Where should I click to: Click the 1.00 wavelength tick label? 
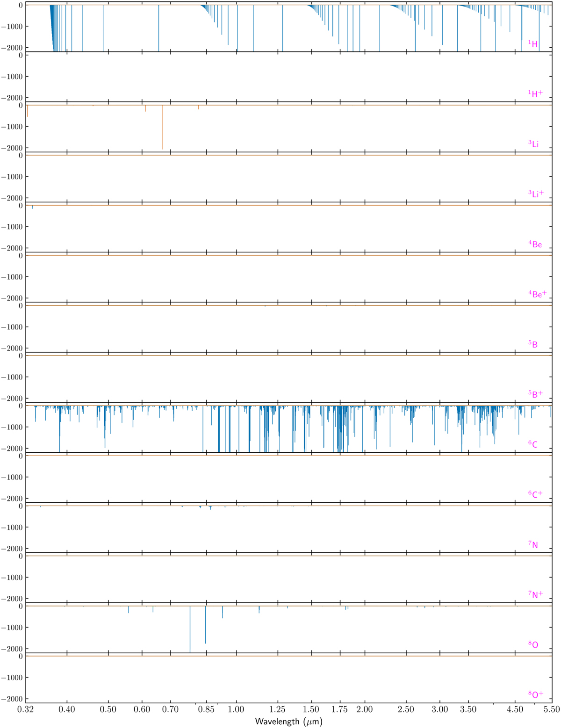click(237, 709)
